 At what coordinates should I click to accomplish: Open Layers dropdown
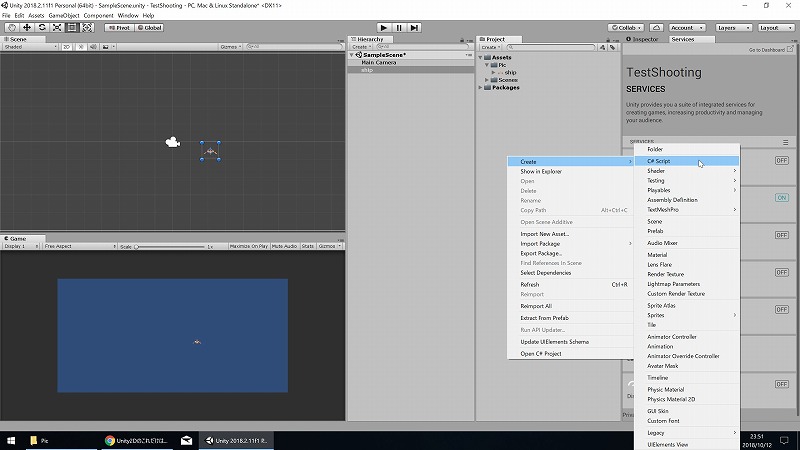click(x=733, y=28)
